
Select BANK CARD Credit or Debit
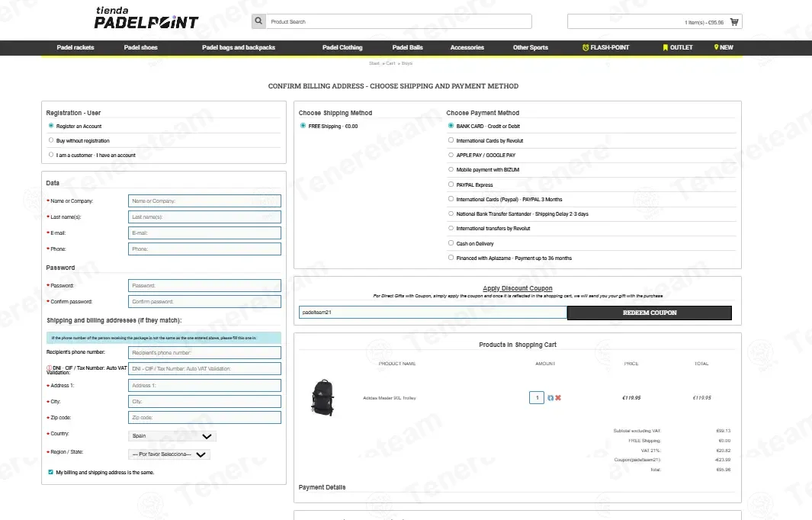point(451,126)
